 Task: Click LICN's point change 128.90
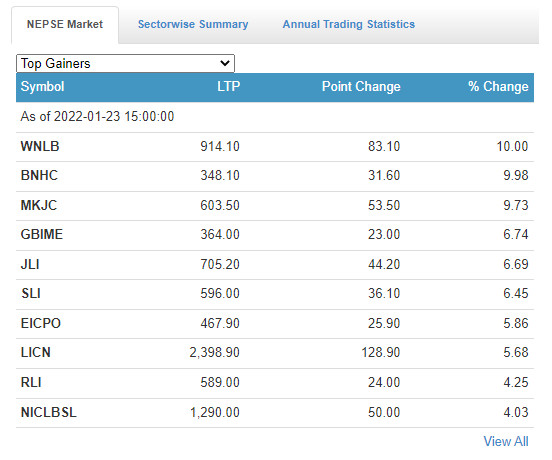381,352
